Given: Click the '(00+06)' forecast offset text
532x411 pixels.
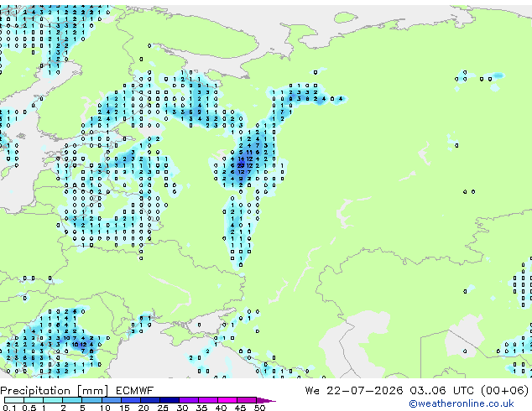Looking at the screenshot, I should [504, 391].
